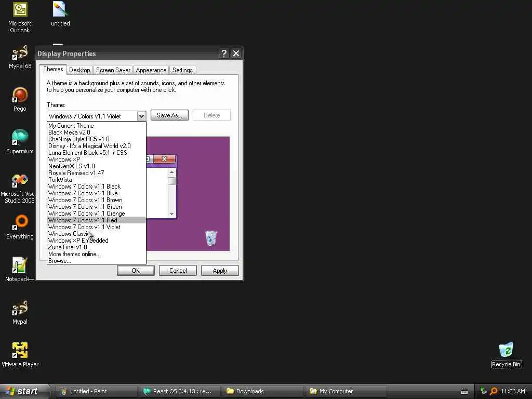Image resolution: width=532 pixels, height=399 pixels.
Task: Click the Cancel button
Action: coord(178,270)
